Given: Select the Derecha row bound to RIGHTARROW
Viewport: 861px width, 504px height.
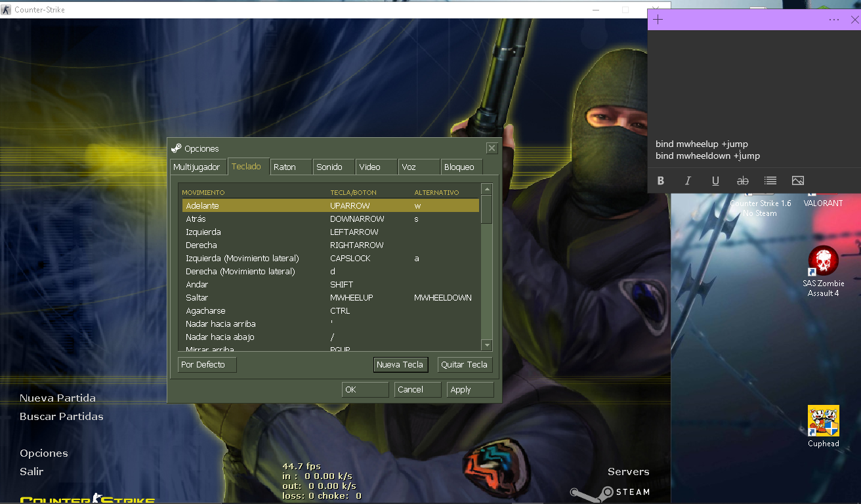Looking at the screenshot, I should tap(331, 245).
